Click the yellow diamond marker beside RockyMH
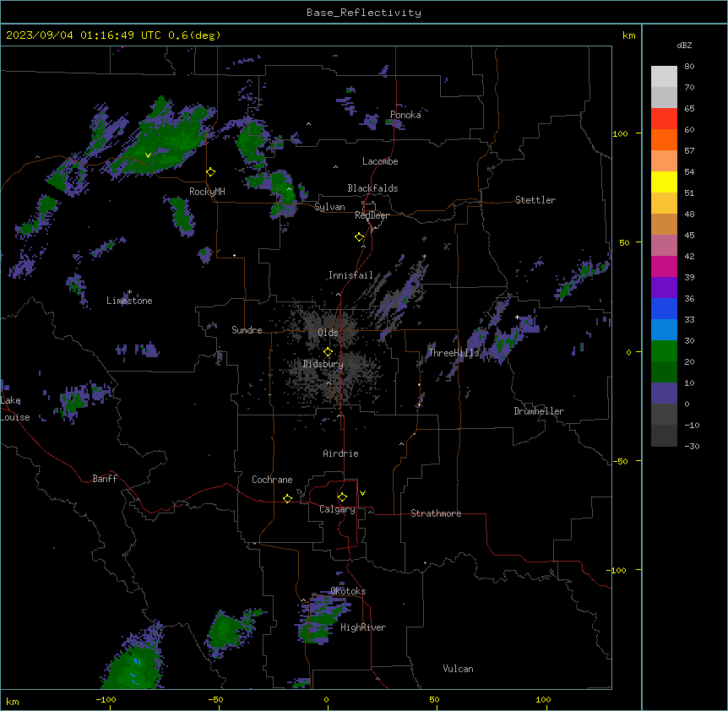 (211, 172)
